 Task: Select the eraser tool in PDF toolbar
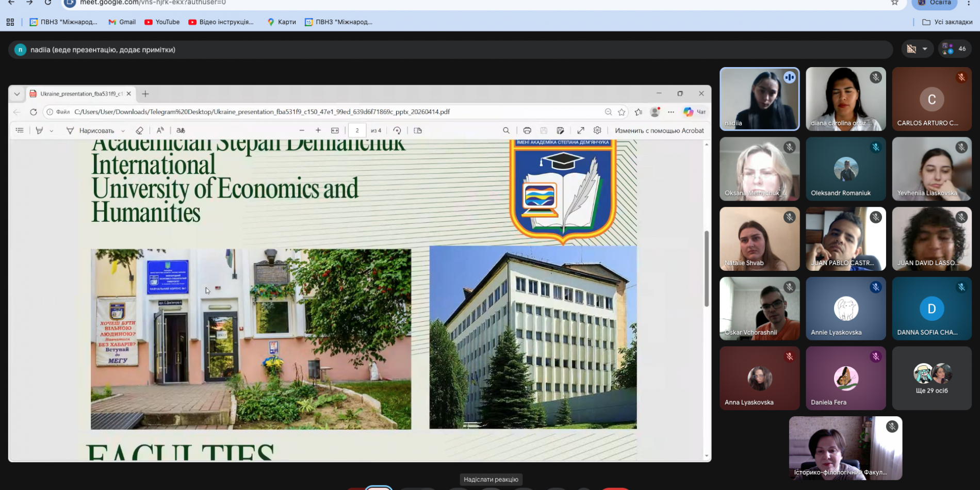pos(139,131)
